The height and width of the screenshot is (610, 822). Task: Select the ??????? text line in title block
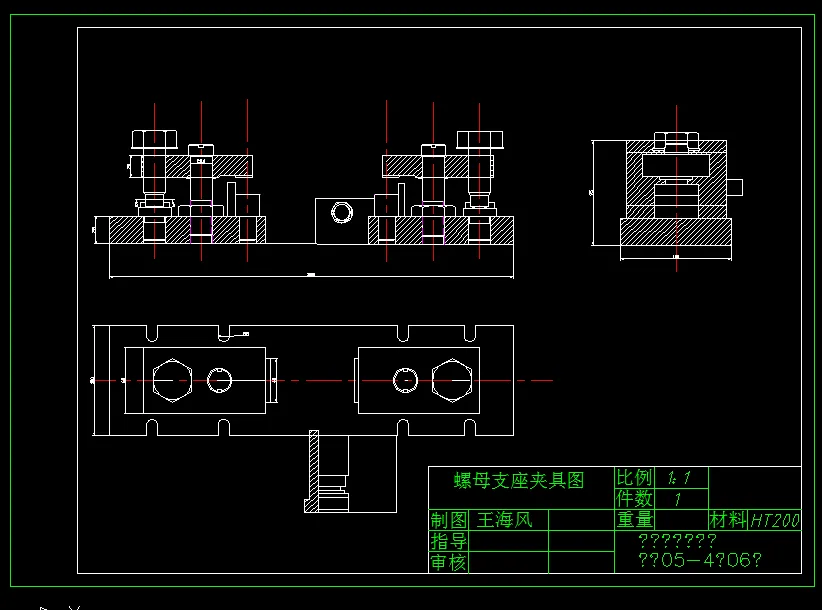coord(677,540)
